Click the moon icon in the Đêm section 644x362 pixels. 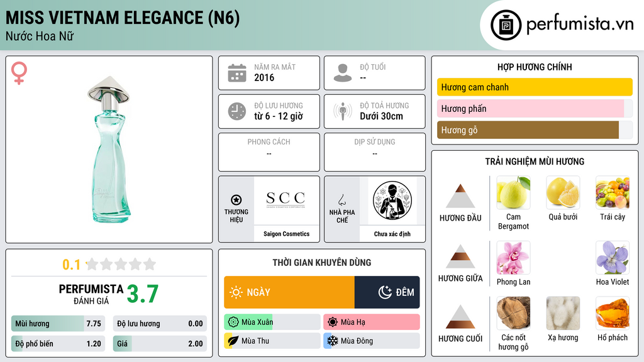click(385, 292)
